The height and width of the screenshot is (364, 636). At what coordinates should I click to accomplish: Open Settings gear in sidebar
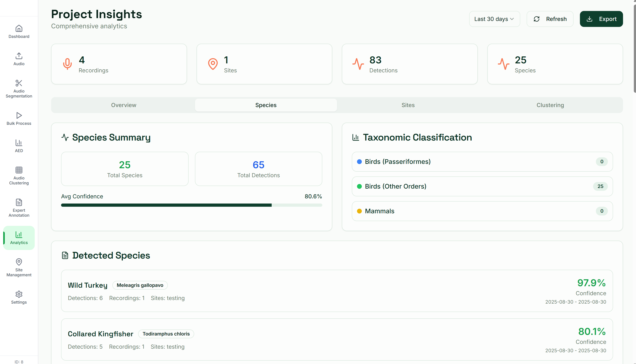coord(19,294)
